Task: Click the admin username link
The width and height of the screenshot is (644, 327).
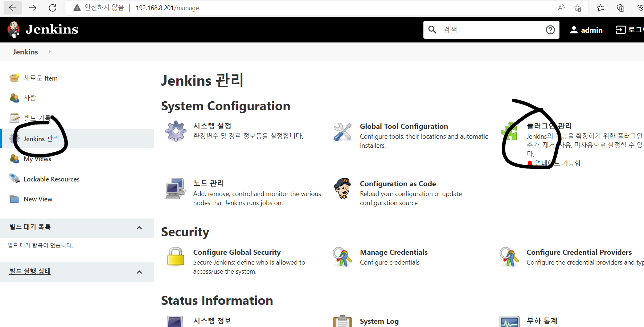Action: [592, 30]
